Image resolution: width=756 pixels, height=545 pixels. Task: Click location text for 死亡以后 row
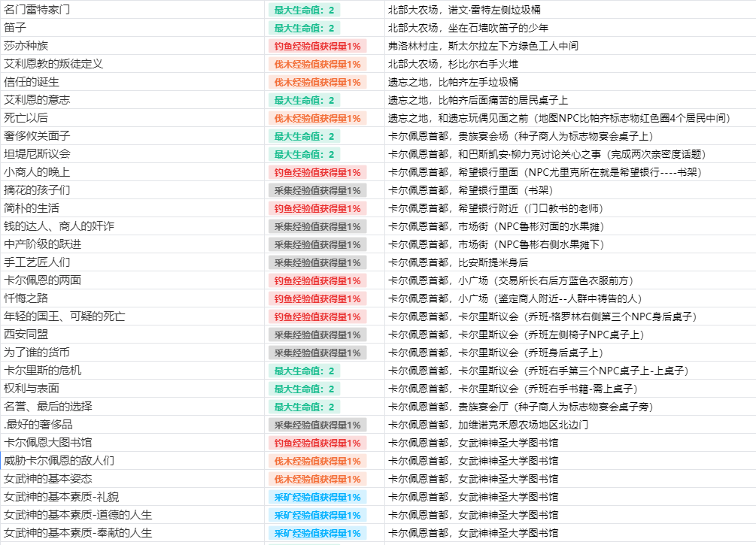559,118
